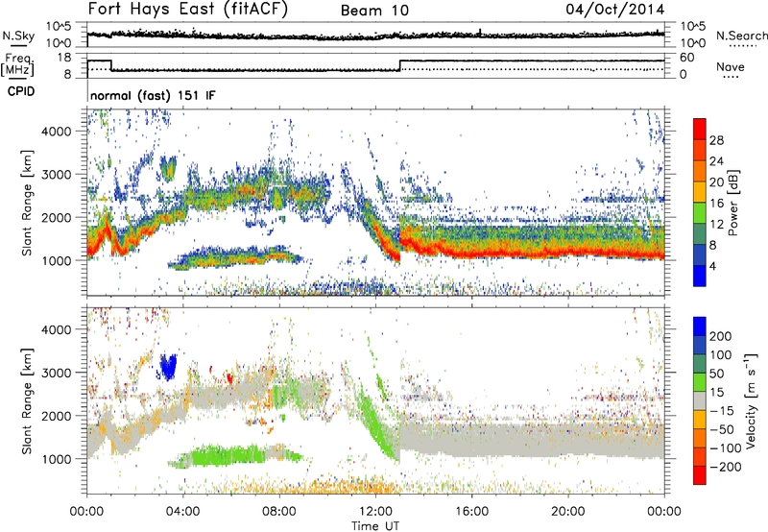The image size is (768, 532).
Task: Click the "Power [dB]" colorbar title
Action: (x=732, y=203)
